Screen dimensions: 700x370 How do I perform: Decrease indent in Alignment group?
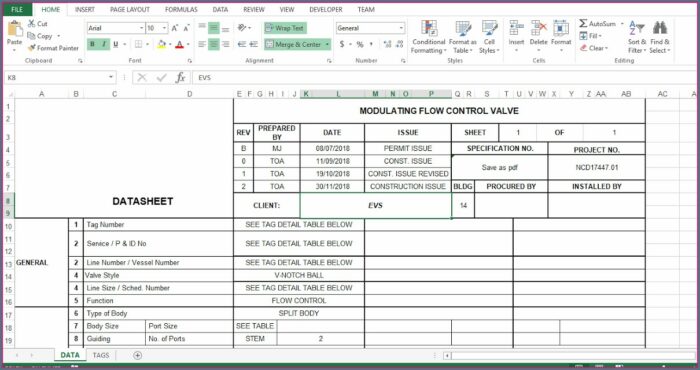[x=242, y=44]
